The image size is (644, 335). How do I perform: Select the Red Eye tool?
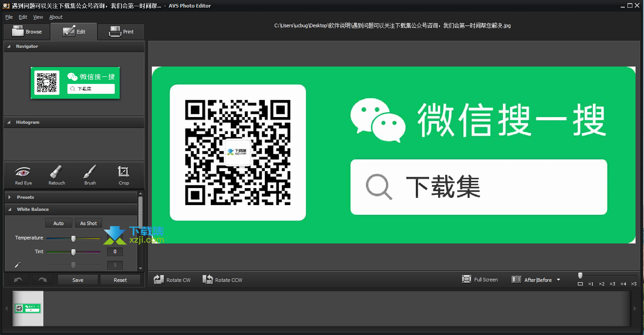click(x=23, y=176)
